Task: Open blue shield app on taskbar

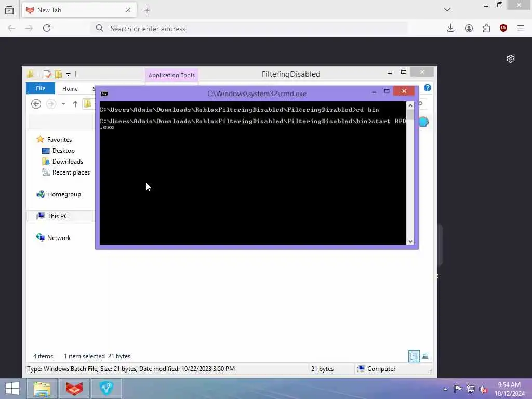Action: coord(106,389)
